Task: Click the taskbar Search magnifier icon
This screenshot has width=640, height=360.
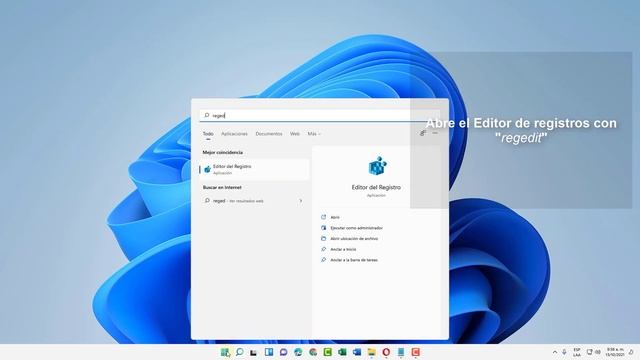Action: [x=240, y=352]
